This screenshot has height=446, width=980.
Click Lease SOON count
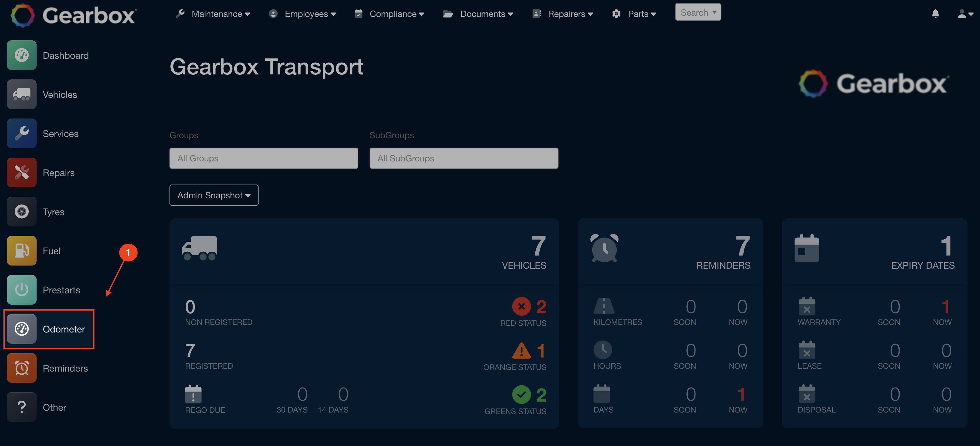coord(895,351)
